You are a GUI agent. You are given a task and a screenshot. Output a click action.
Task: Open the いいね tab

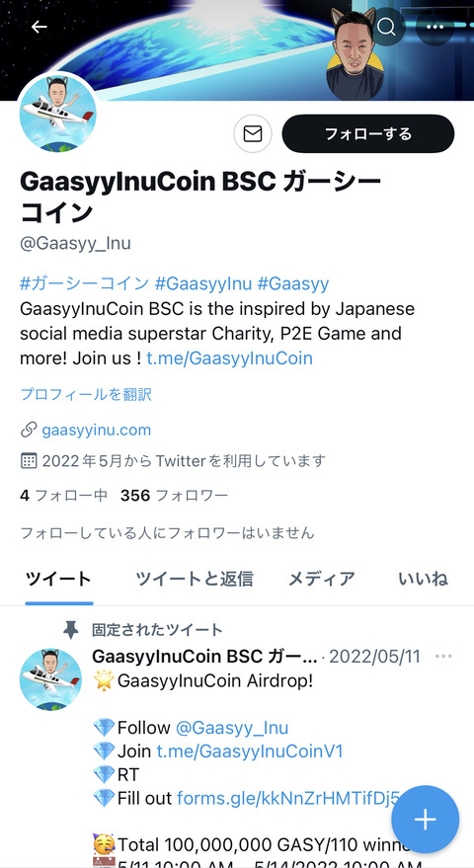pos(423,579)
